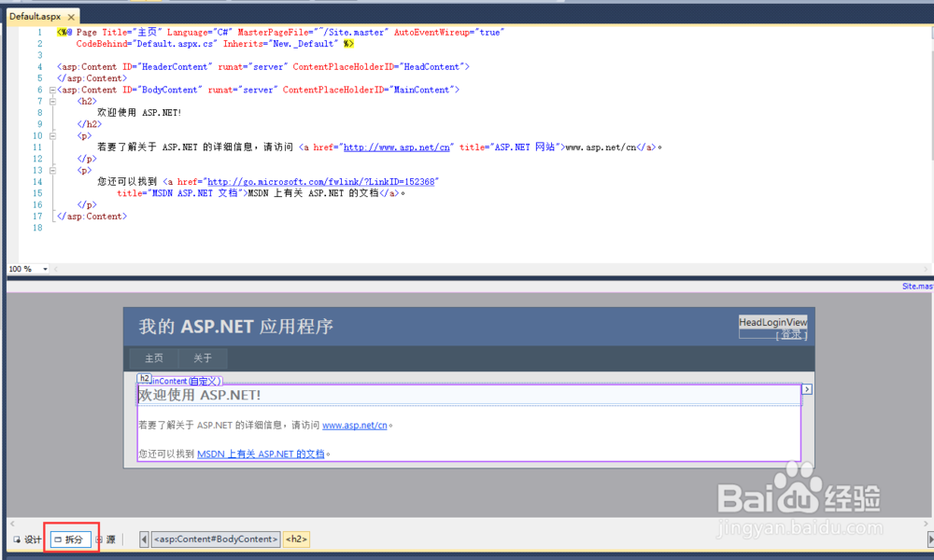
Task: Select the h2 tag label in designer
Action: [x=144, y=379]
